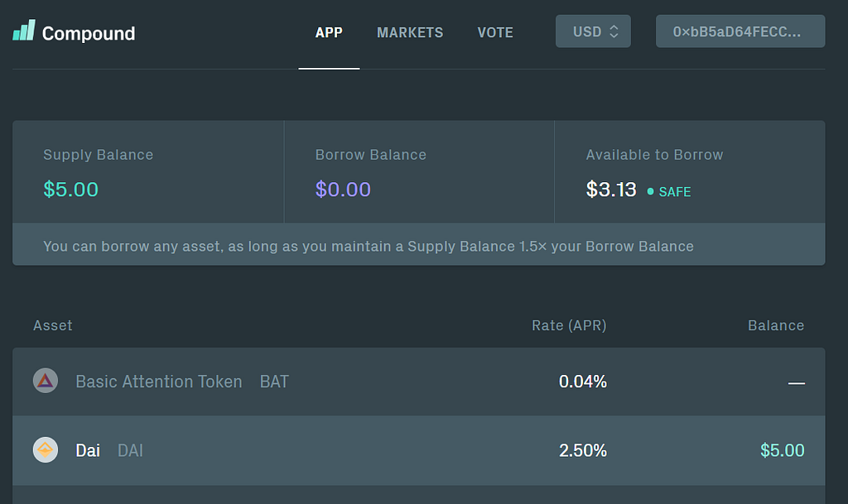
Task: Click the Balance column header
Action: click(776, 325)
